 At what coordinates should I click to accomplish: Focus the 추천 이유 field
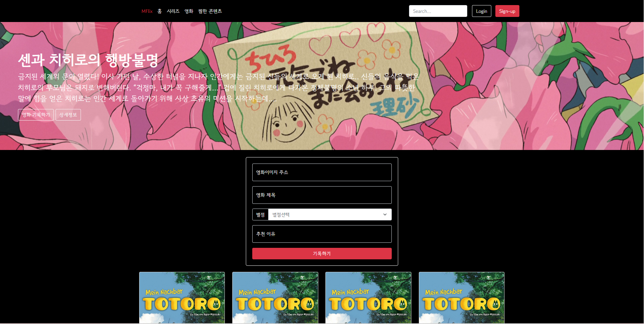pyautogui.click(x=322, y=234)
